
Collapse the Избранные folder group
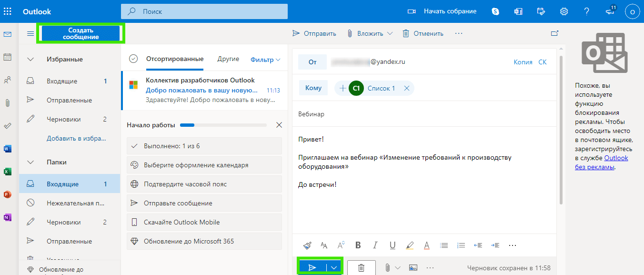[x=31, y=60]
